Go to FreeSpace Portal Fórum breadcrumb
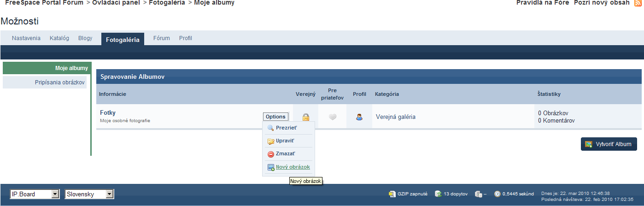Image resolution: width=644 pixels, height=206 pixels. (x=44, y=3)
